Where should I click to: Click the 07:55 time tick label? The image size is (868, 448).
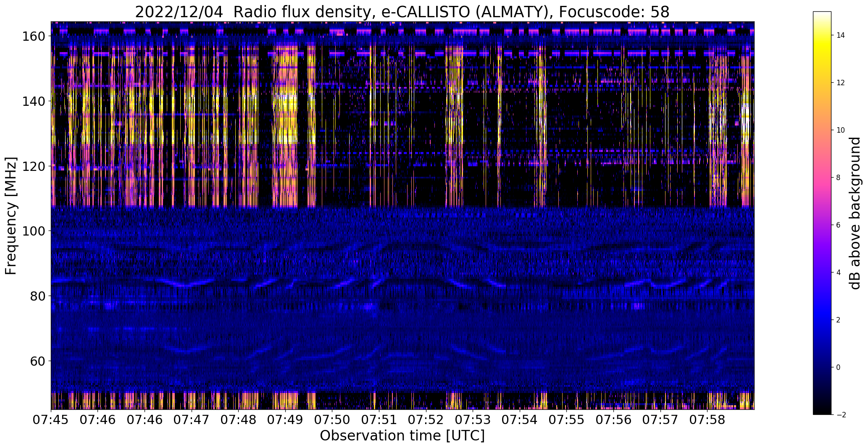coord(567,419)
